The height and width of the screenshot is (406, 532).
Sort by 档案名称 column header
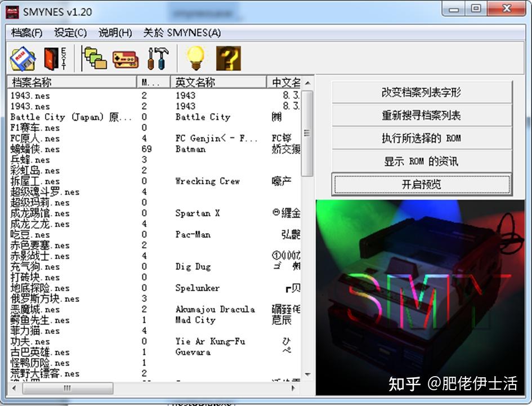click(72, 82)
